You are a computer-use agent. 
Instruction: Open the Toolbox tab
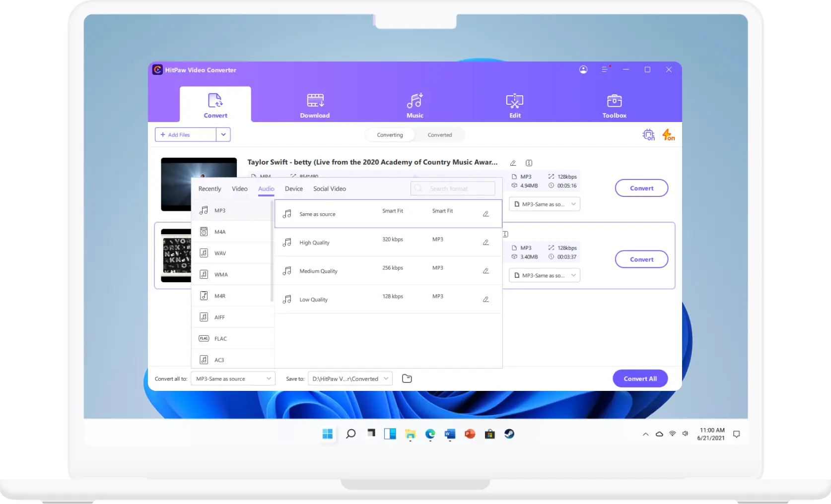[614, 106]
